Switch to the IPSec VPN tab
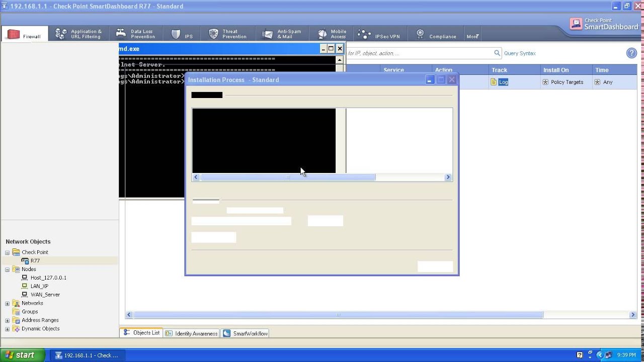 pyautogui.click(x=379, y=34)
